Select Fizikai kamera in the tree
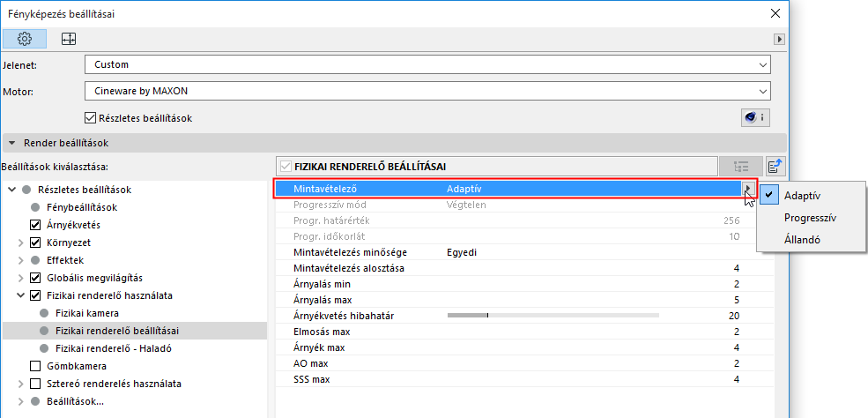Viewport: 868px width, 418px height. [87, 313]
